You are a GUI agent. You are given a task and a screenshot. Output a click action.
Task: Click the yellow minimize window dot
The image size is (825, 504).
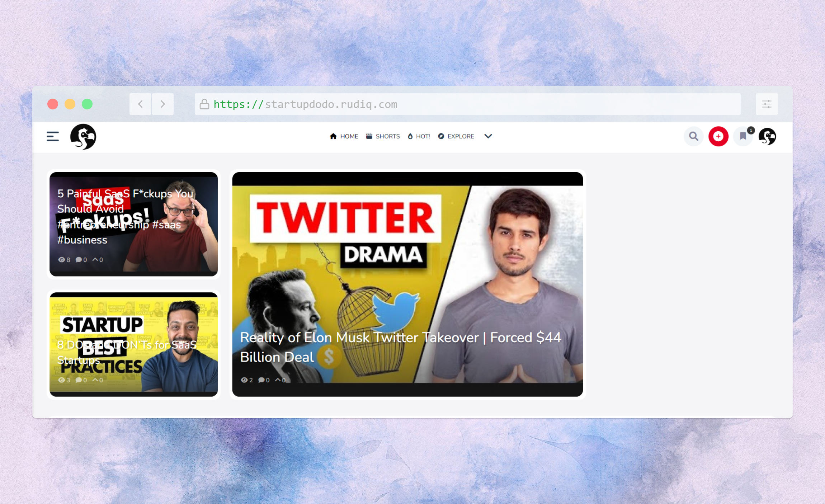(70, 104)
